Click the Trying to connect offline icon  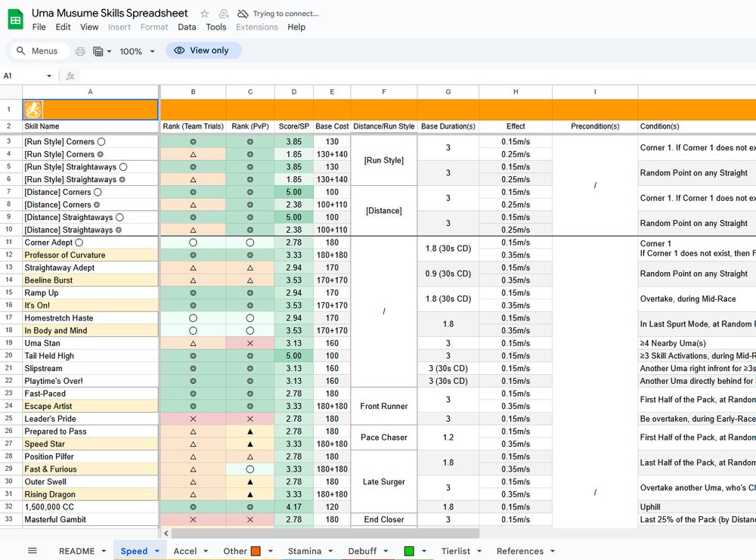[243, 14]
